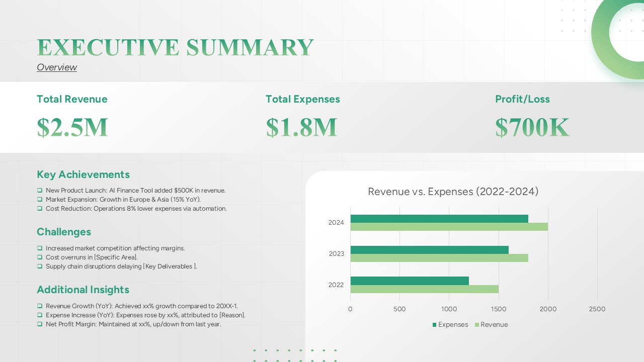Click the "2022" year label on the chart axis
Viewport: 644px width, 362px height.
(336, 285)
